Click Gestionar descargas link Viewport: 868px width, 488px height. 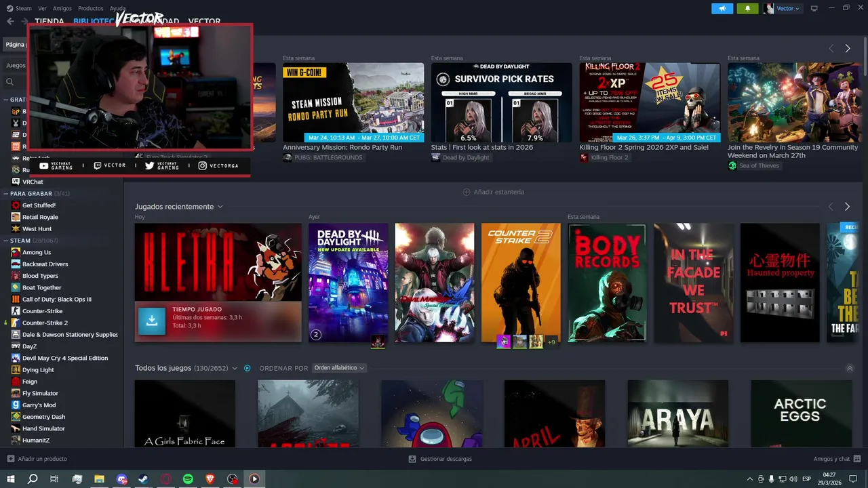tap(446, 459)
